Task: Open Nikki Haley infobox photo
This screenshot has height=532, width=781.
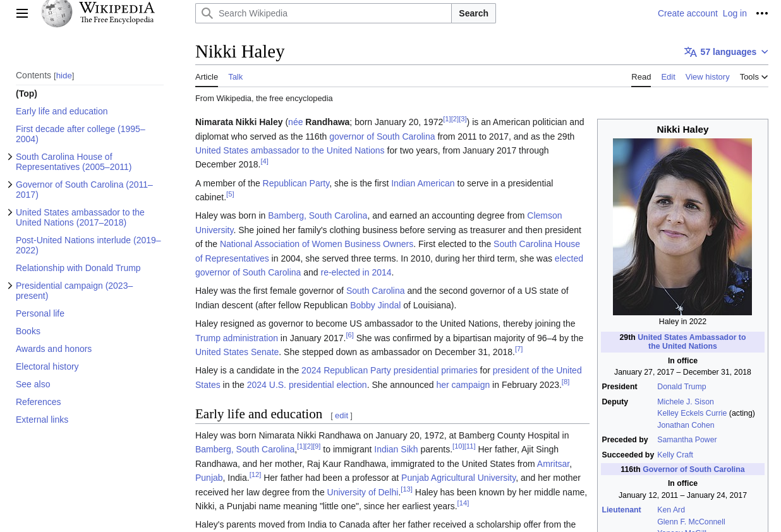Action: 682,227
